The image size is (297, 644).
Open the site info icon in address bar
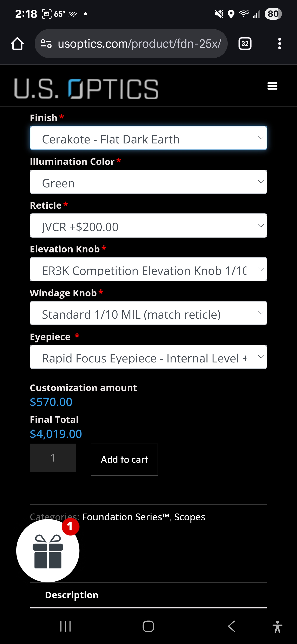tap(46, 44)
